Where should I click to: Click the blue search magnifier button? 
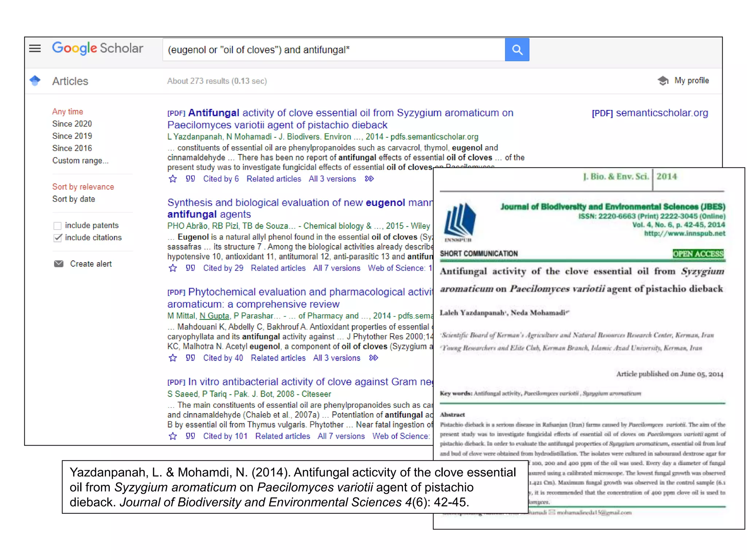(517, 50)
